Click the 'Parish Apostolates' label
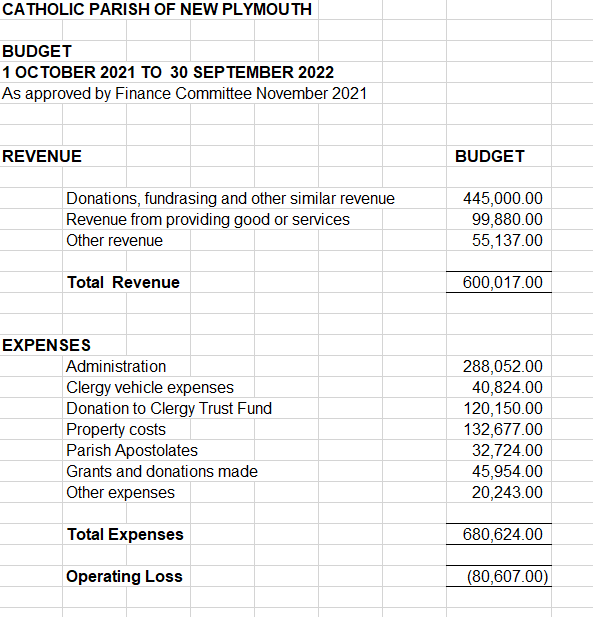The height and width of the screenshot is (617, 593). tap(132, 451)
